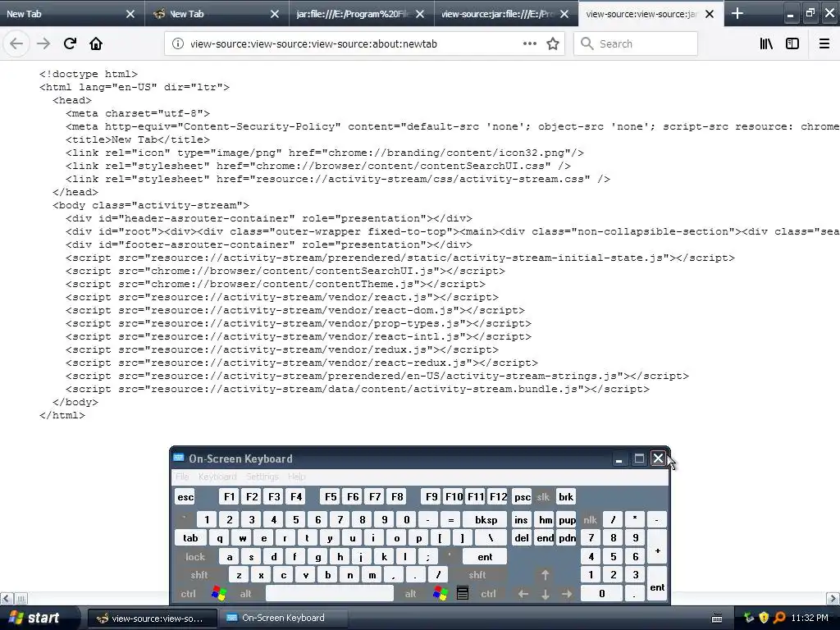Toggle the left ctrl key
Screen dimensions: 840x630
[188, 594]
